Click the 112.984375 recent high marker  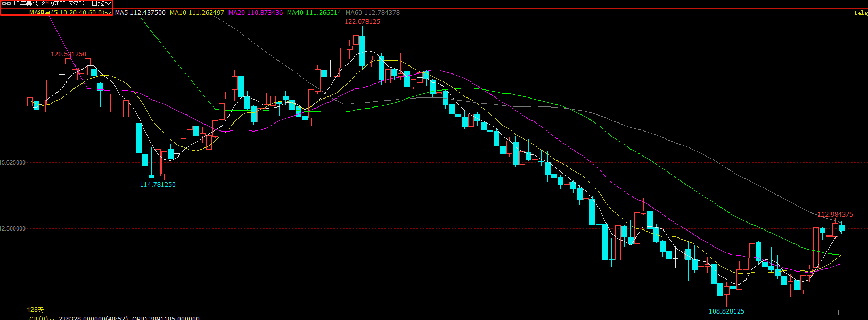pyautogui.click(x=835, y=215)
